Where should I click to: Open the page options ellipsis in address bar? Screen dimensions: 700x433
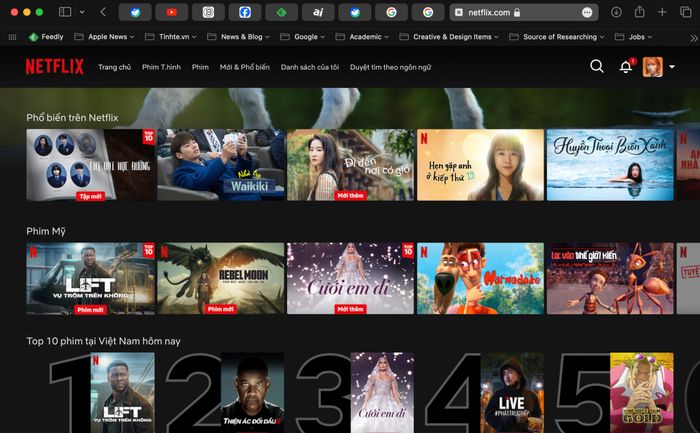tap(587, 12)
